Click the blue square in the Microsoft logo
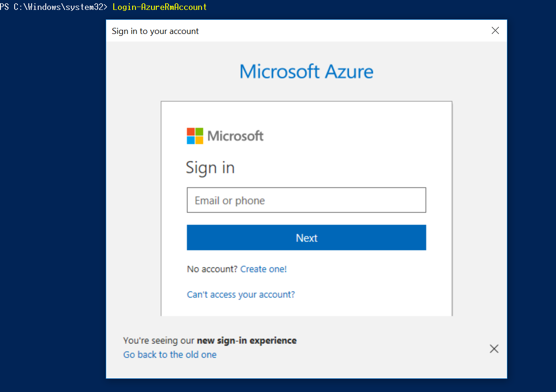The image size is (556, 392). tap(191, 140)
